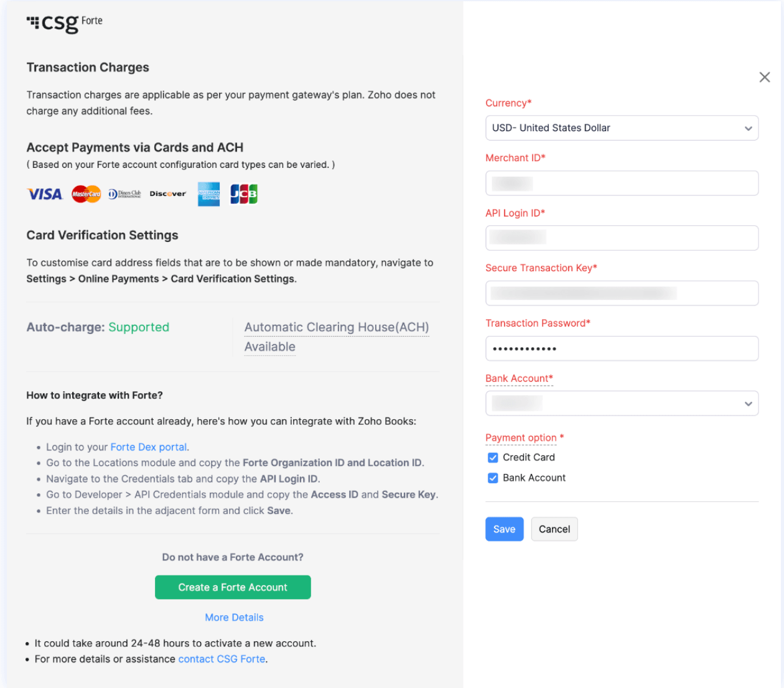Open the Currency dropdown
The width and height of the screenshot is (784, 688).
[x=622, y=128]
